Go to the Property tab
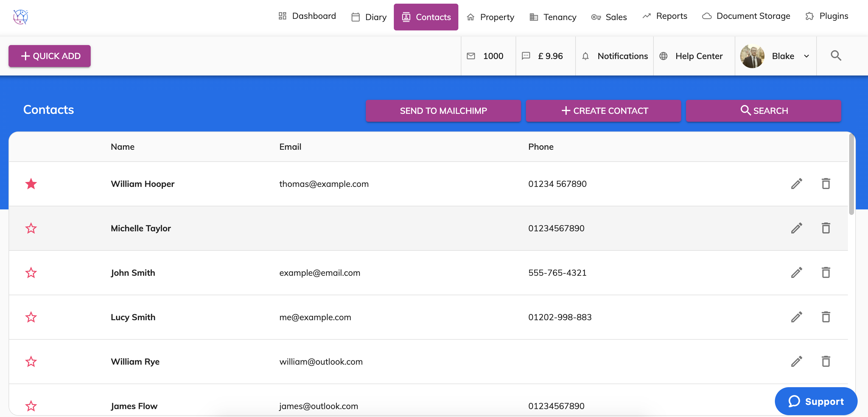Image resolution: width=868 pixels, height=417 pixels. (x=490, y=17)
